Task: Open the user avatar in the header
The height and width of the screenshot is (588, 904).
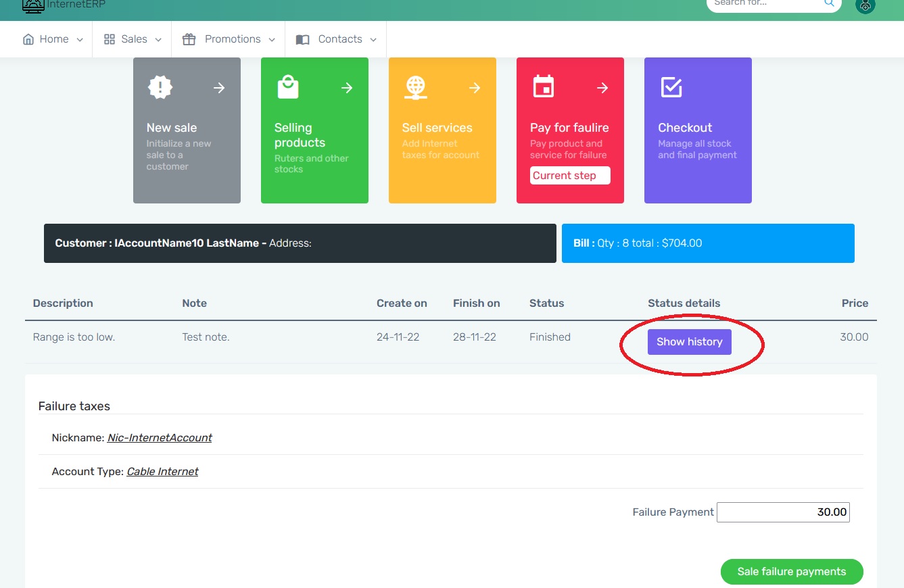Action: pyautogui.click(x=865, y=5)
